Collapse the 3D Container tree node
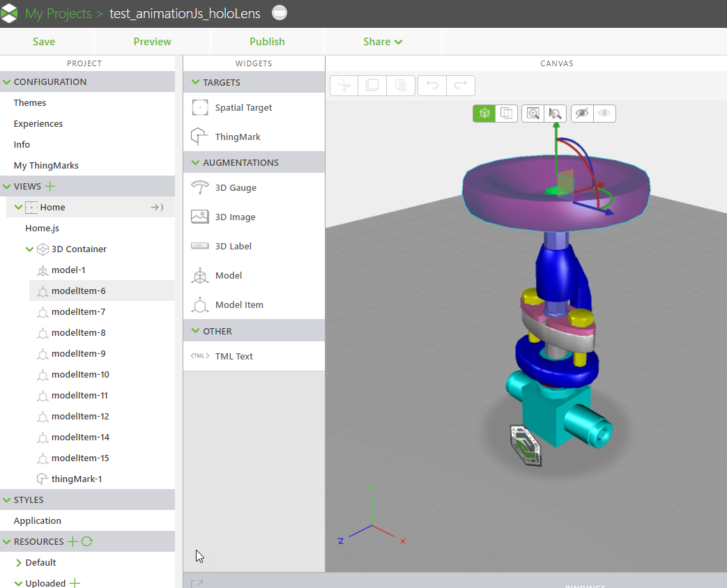 click(29, 249)
